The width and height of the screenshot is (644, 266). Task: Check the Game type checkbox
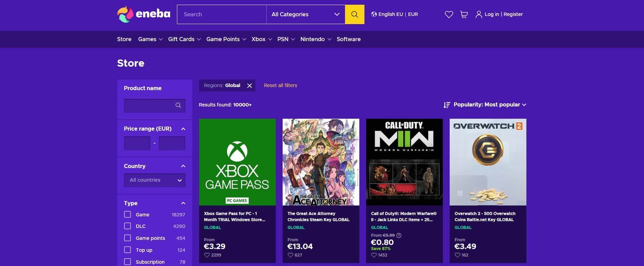(128, 215)
